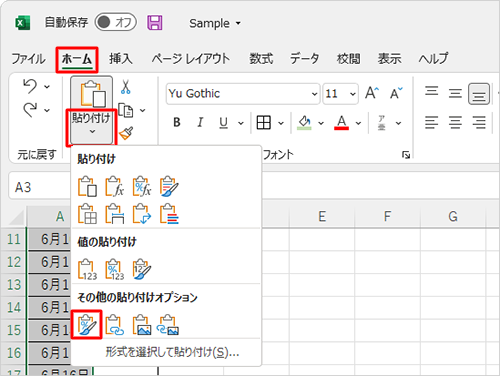The height and width of the screenshot is (376, 500).
Task: Select Align Left icon
Action: pyautogui.click(x=431, y=122)
